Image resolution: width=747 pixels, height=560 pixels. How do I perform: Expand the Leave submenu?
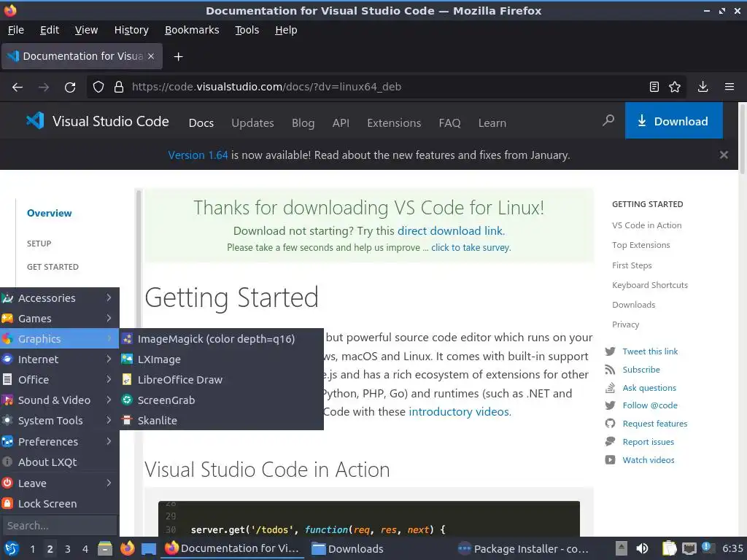tap(60, 483)
